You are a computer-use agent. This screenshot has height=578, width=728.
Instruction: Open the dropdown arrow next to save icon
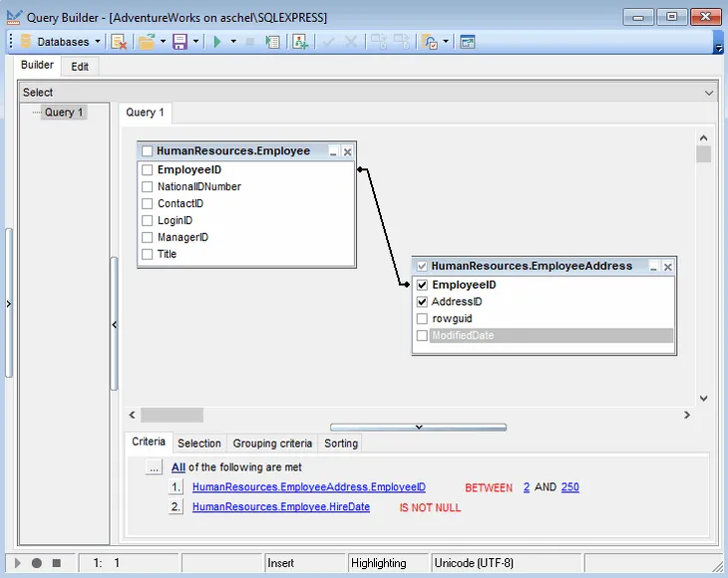click(x=195, y=41)
